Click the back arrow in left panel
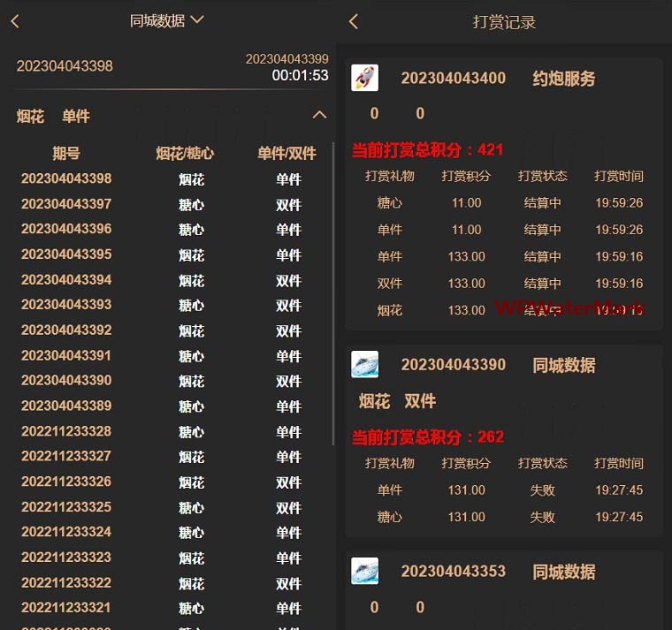Screen dimensions: 672x630 coord(15,21)
